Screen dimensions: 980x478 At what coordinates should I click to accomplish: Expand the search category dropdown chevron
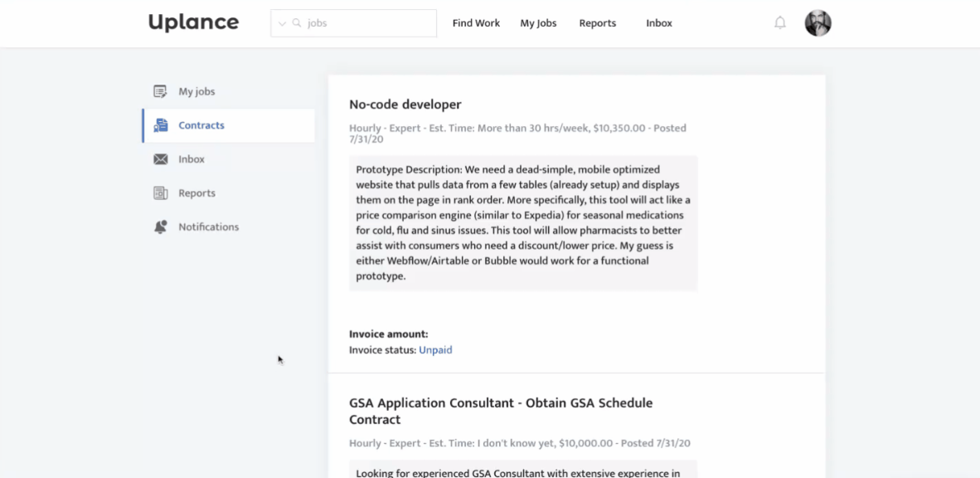click(283, 24)
